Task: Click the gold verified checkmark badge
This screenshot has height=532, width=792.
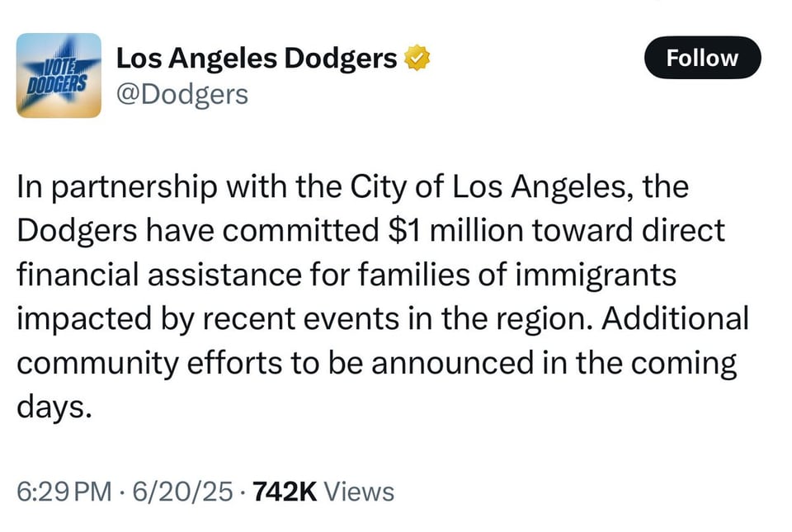Action: click(418, 59)
